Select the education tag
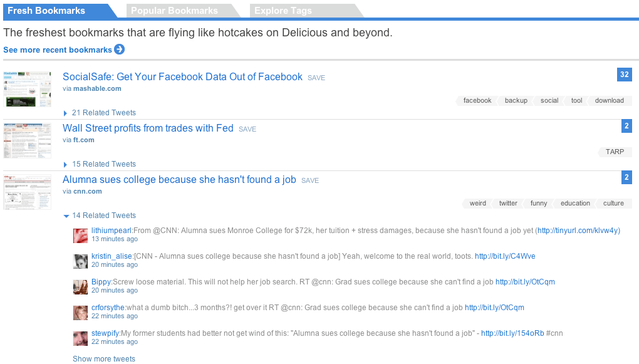Screen dimensions: 639x364 point(575,204)
